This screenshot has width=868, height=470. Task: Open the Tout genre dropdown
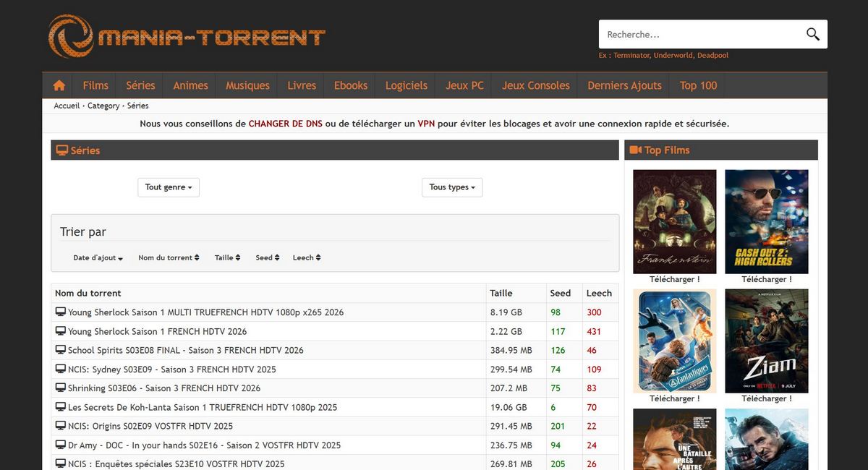169,187
